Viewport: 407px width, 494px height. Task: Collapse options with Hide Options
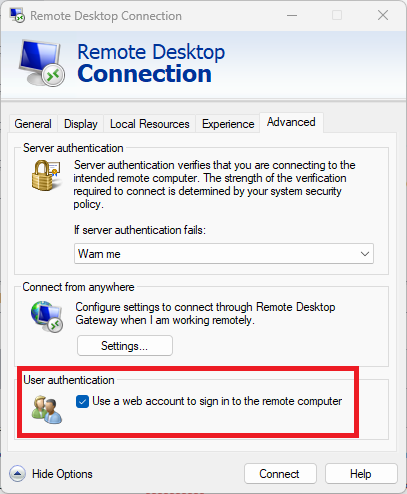click(x=62, y=474)
